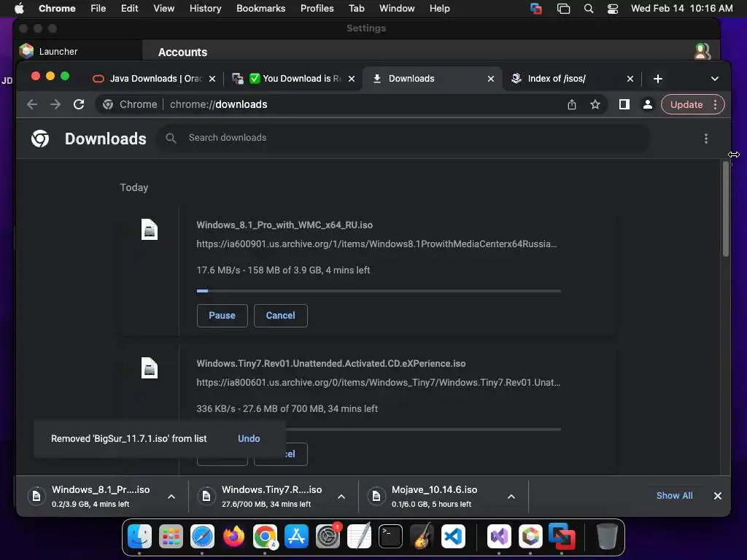Image resolution: width=747 pixels, height=560 pixels.
Task: Open the Apple menu
Action: (19, 9)
